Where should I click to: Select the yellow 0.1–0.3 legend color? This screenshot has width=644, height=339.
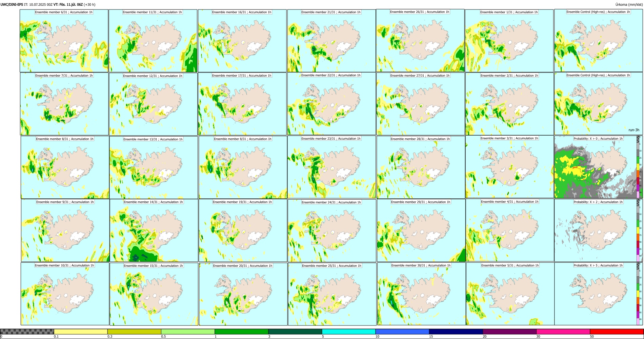[x=81, y=332]
